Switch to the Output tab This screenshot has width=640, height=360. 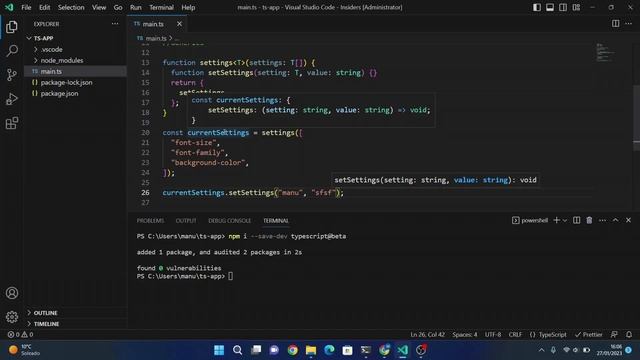pos(186,220)
